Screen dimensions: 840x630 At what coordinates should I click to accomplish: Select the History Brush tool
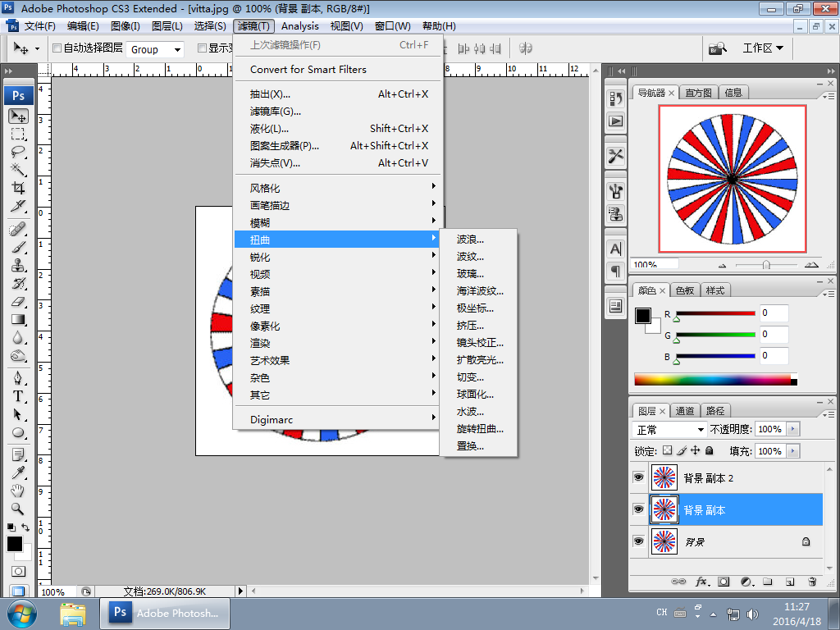(18, 283)
